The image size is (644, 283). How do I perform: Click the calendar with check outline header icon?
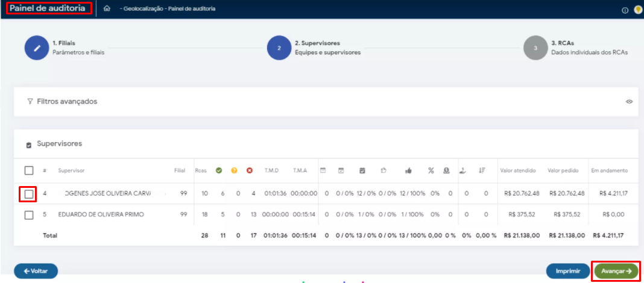341,170
